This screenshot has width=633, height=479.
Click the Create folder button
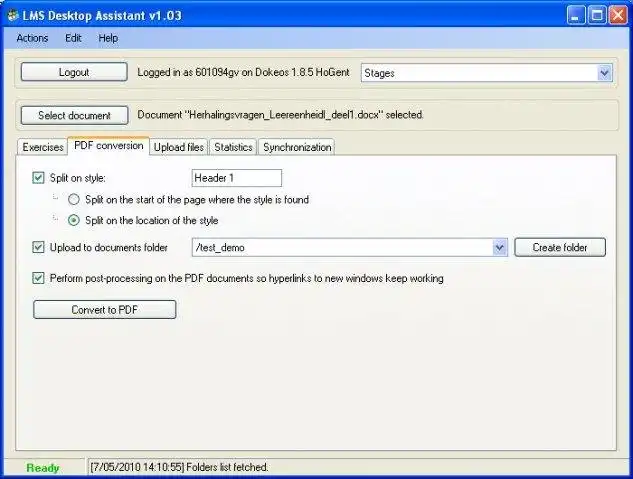[x=560, y=247]
